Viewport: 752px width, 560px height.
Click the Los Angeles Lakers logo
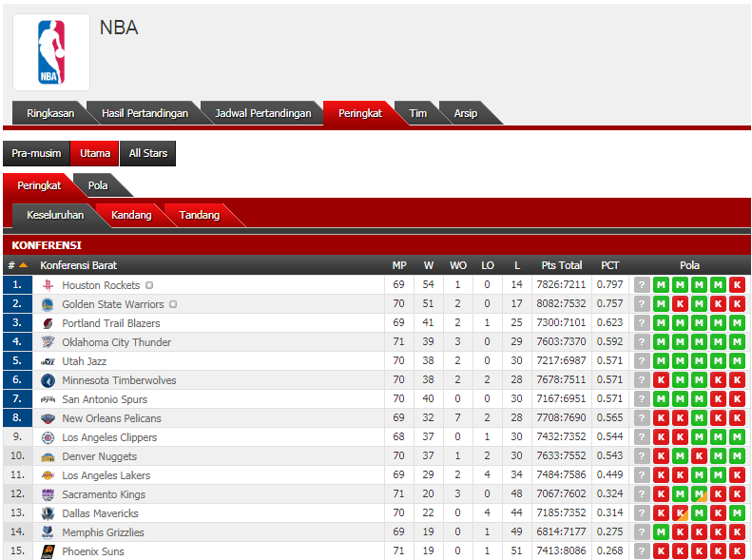(48, 475)
